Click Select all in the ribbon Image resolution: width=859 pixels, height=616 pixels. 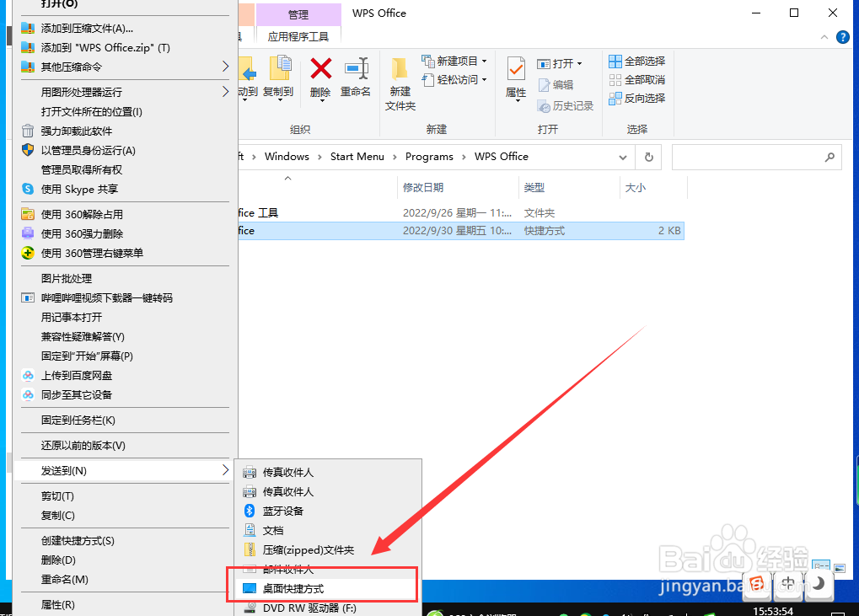point(637,61)
